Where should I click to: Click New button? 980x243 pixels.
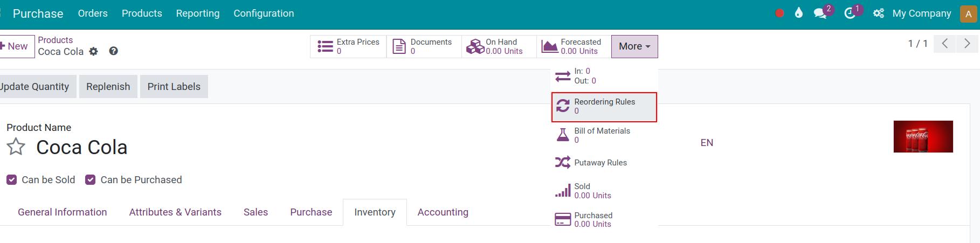16,46
